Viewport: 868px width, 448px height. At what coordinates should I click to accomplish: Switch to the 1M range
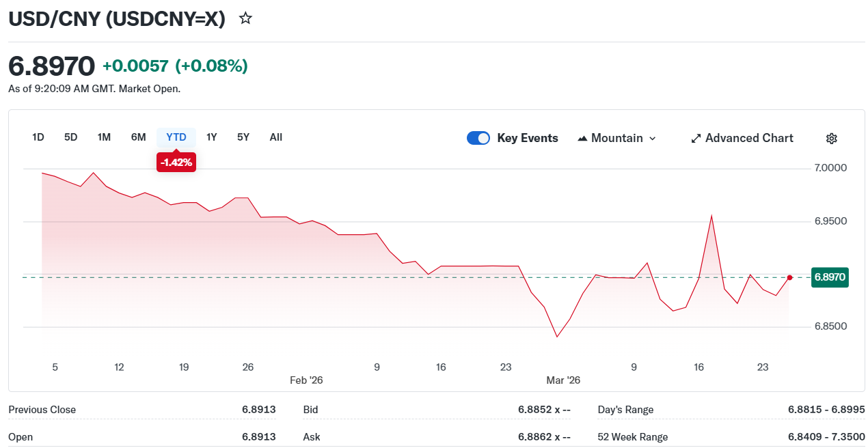104,137
